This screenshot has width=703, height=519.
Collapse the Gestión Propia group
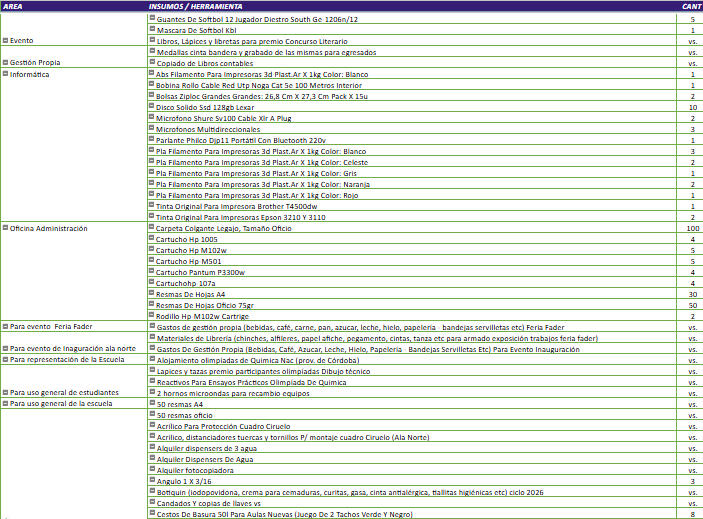pyautogui.click(x=5, y=63)
